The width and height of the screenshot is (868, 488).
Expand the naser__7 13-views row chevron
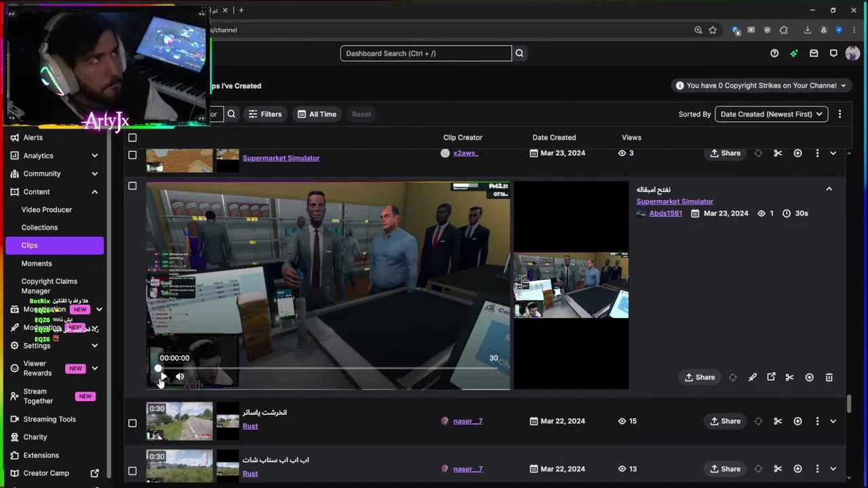point(833,469)
